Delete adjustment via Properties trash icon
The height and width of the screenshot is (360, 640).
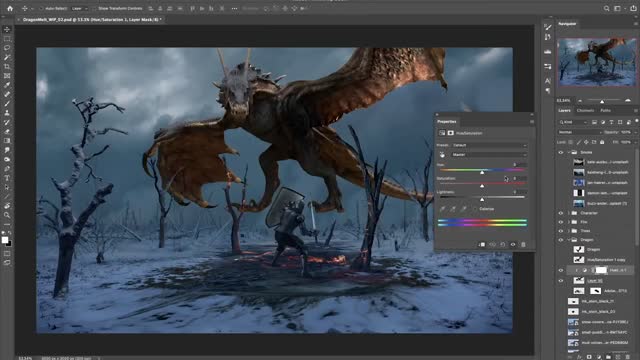tap(523, 244)
